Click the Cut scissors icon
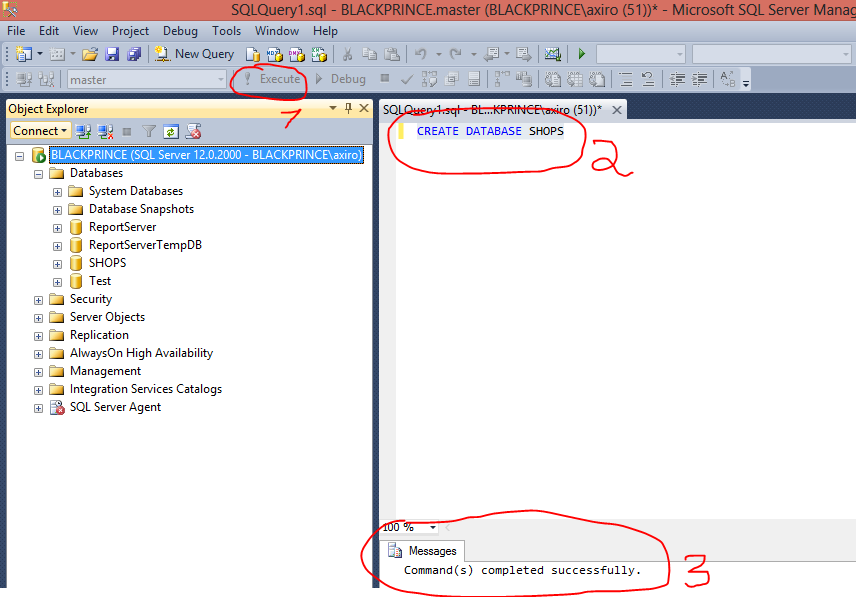The width and height of the screenshot is (856, 597). point(347,54)
